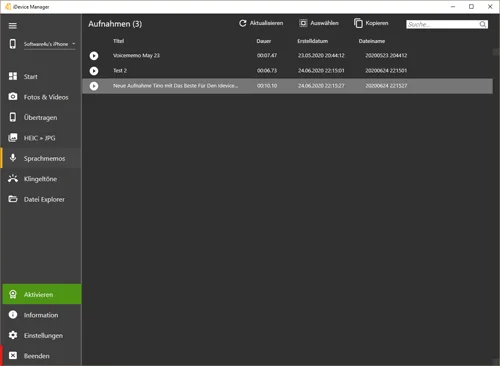Click the phone icon for Übertragen
This screenshot has width=500, height=366.
[13, 117]
